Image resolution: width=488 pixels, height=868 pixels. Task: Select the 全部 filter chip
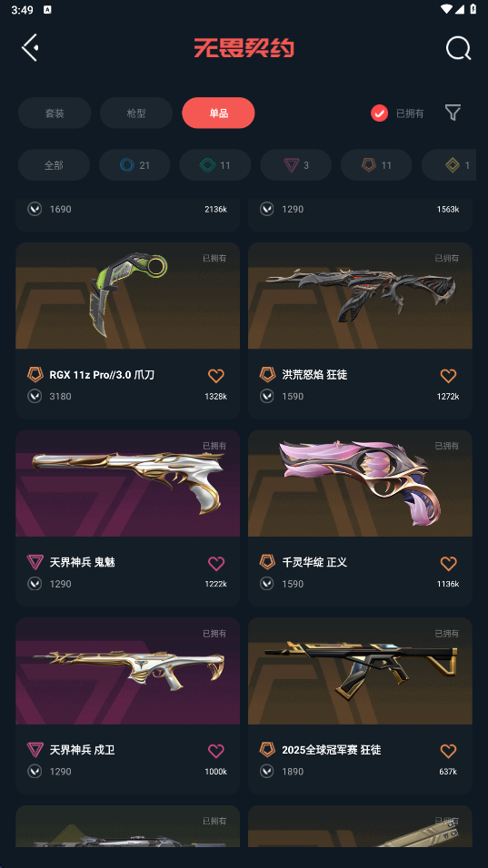[x=54, y=165]
